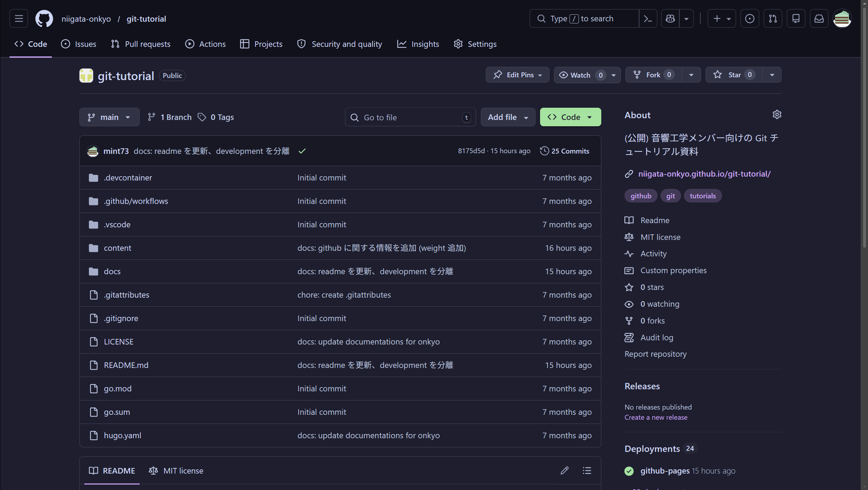Open the issues inbox icon in header

pyautogui.click(x=750, y=19)
